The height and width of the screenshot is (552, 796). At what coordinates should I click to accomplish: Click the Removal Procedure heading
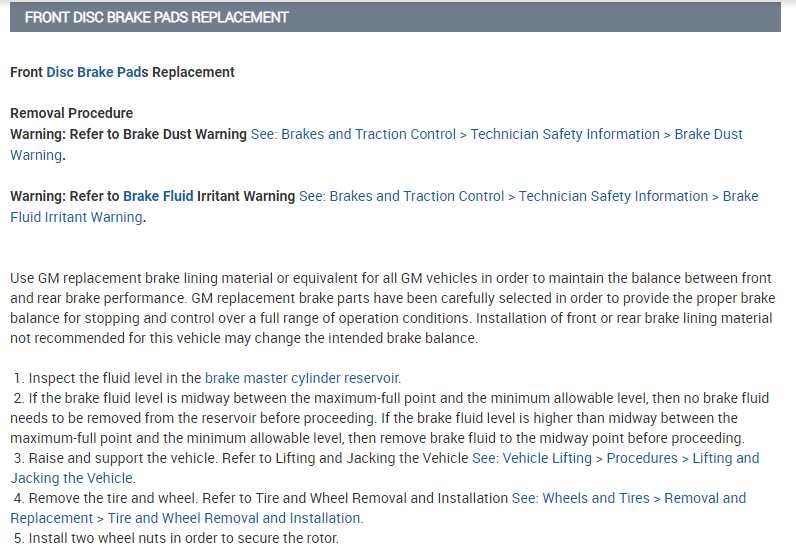pos(71,113)
